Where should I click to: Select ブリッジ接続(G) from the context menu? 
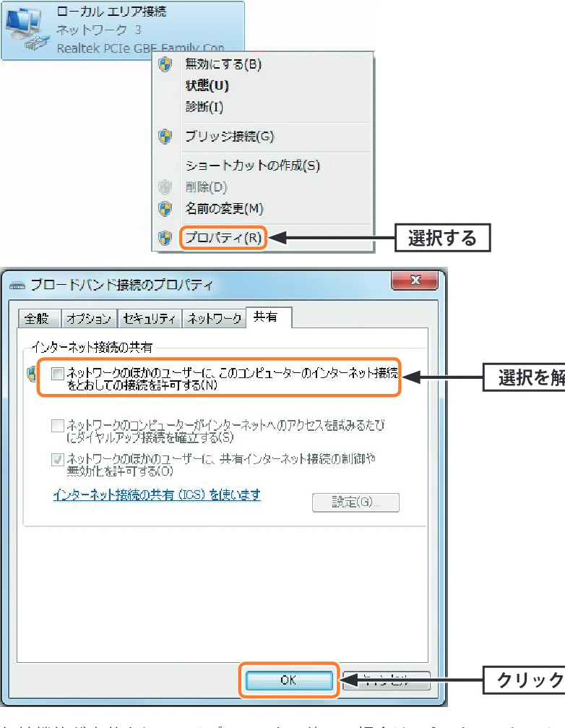click(230, 137)
